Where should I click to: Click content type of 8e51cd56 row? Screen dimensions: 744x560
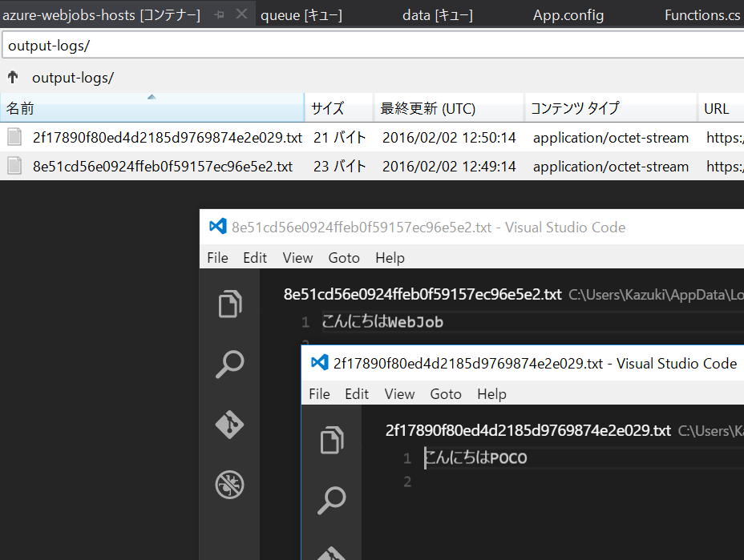pyautogui.click(x=611, y=167)
